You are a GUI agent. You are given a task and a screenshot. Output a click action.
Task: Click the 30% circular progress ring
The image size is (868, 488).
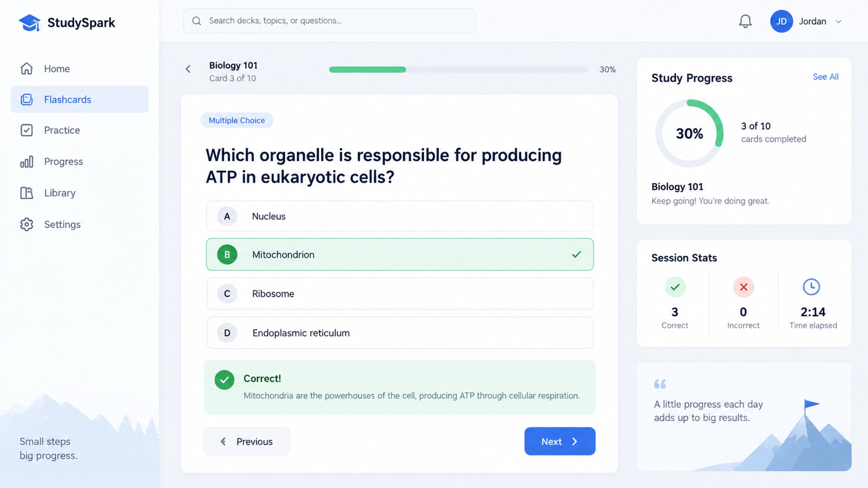coord(689,133)
